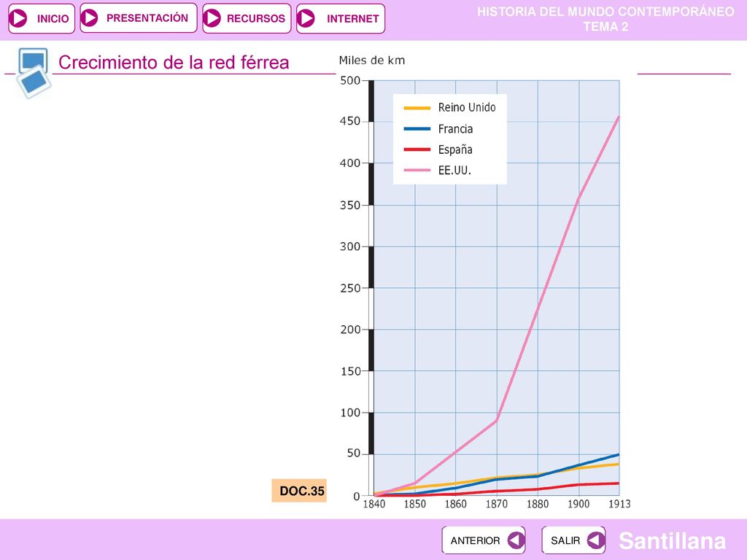Click the 'Francia' legend text

point(455,129)
